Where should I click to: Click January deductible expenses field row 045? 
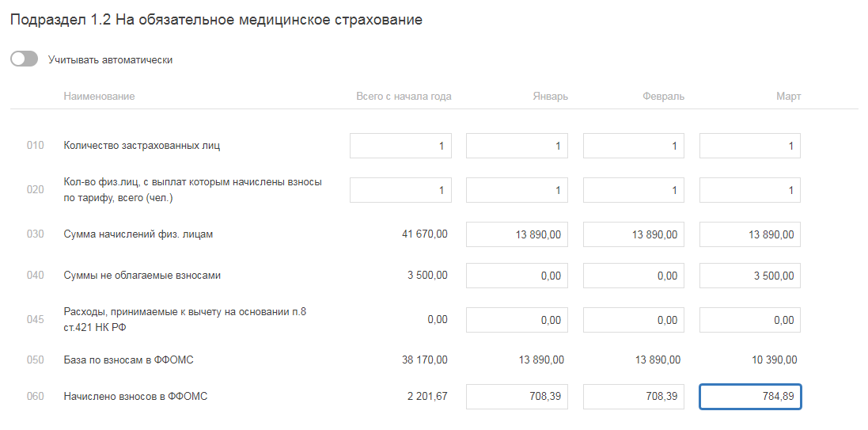[517, 320]
